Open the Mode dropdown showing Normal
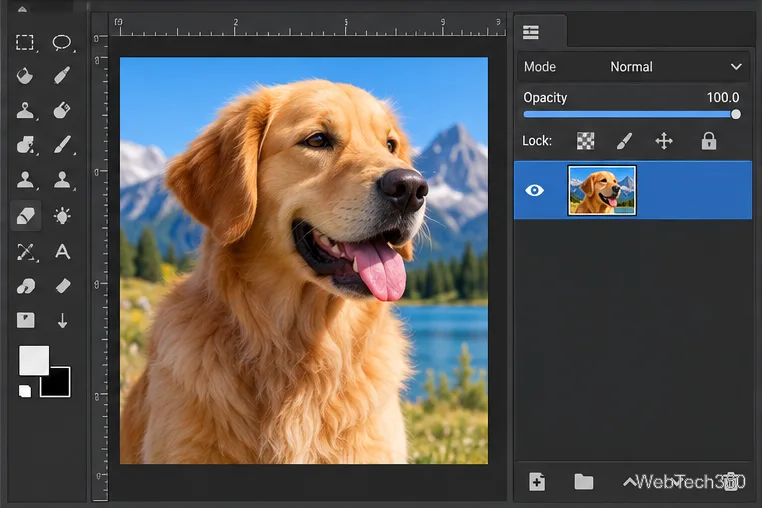This screenshot has height=508, width=762. click(x=634, y=67)
